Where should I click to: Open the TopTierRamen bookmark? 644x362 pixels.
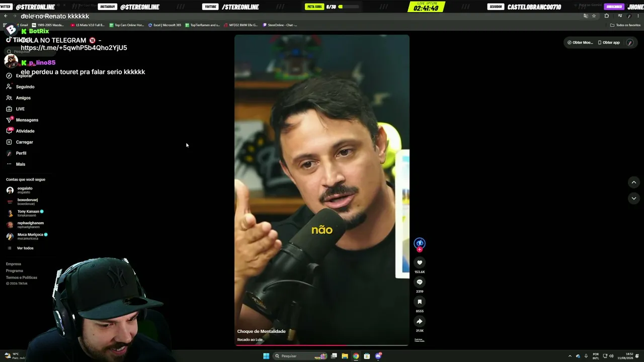click(203, 25)
